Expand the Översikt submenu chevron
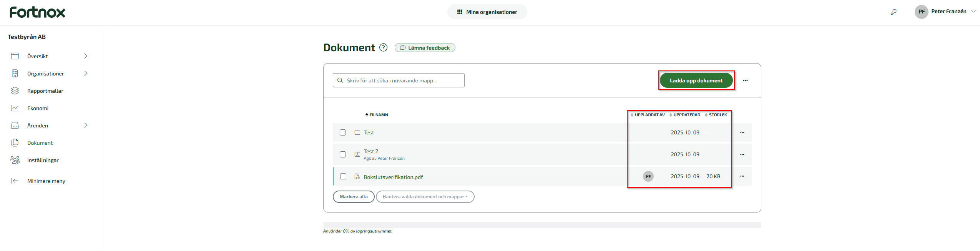Viewport: 980px width, 251px height. [86, 56]
